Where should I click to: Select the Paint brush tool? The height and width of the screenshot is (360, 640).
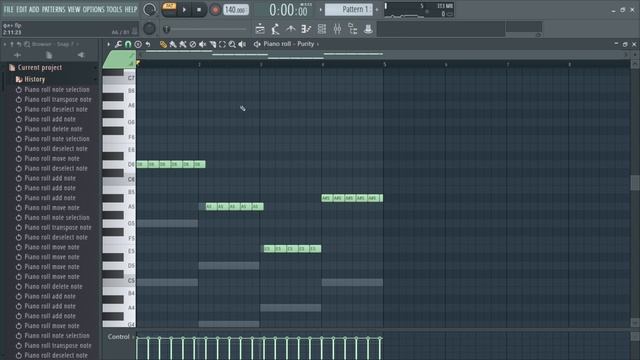[x=173, y=44]
